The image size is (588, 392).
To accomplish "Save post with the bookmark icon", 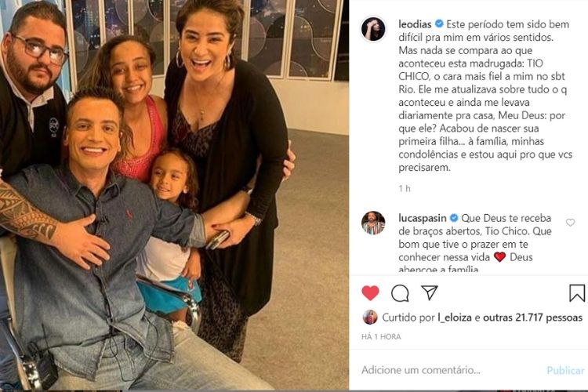I will coord(576,293).
